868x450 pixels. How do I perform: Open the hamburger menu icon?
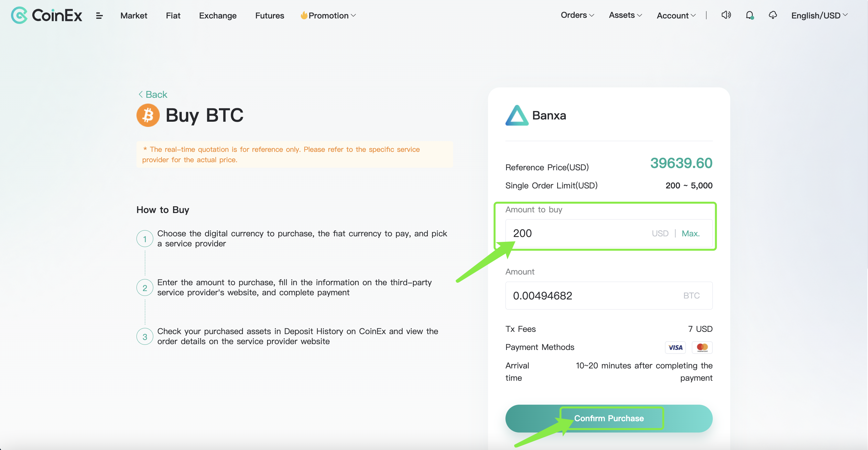(x=99, y=16)
